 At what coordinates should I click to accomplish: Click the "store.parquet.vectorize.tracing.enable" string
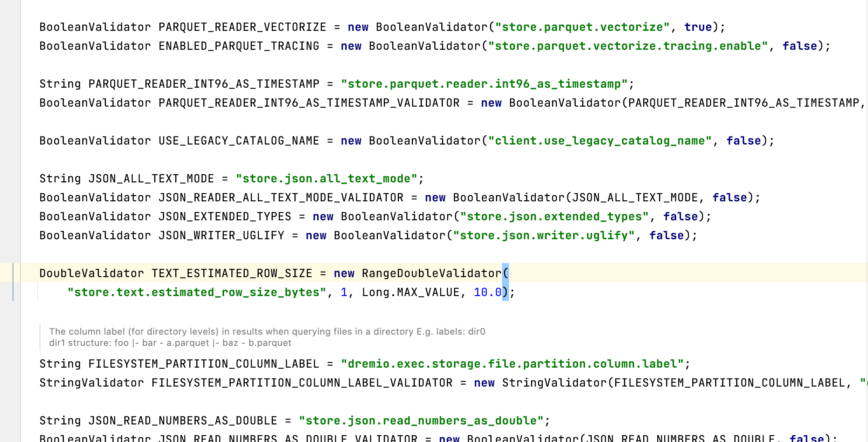click(628, 46)
